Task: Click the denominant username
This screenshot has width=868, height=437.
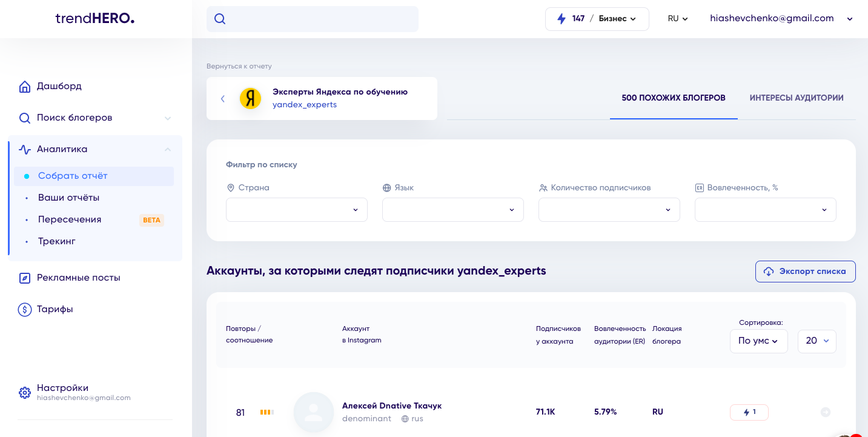Action: click(366, 419)
